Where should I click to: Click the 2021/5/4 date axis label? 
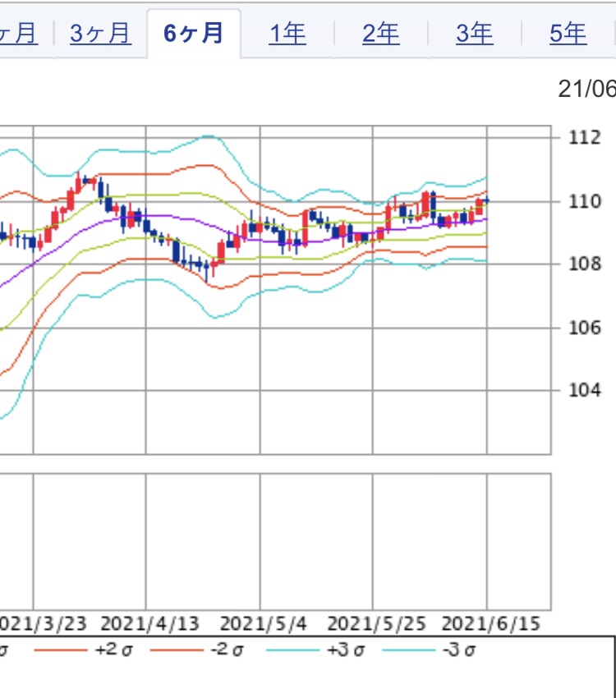(x=264, y=623)
